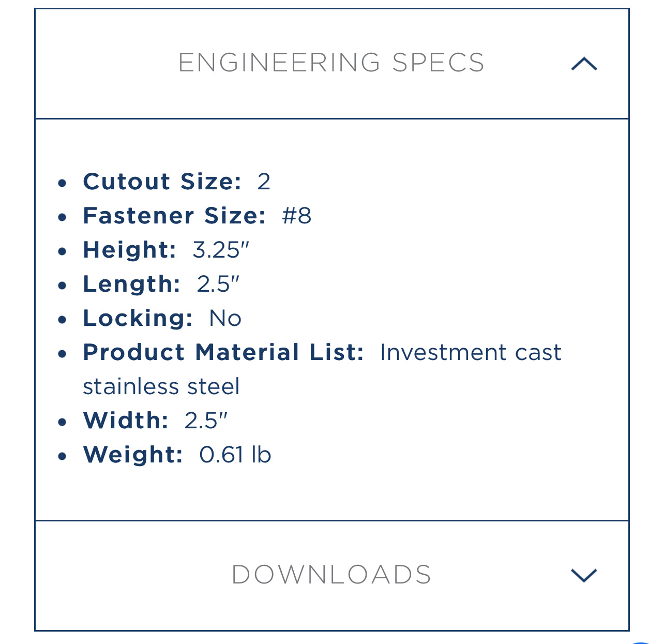This screenshot has width=664, height=644.
Task: Select the 3.25″ height value
Action: pos(221,250)
